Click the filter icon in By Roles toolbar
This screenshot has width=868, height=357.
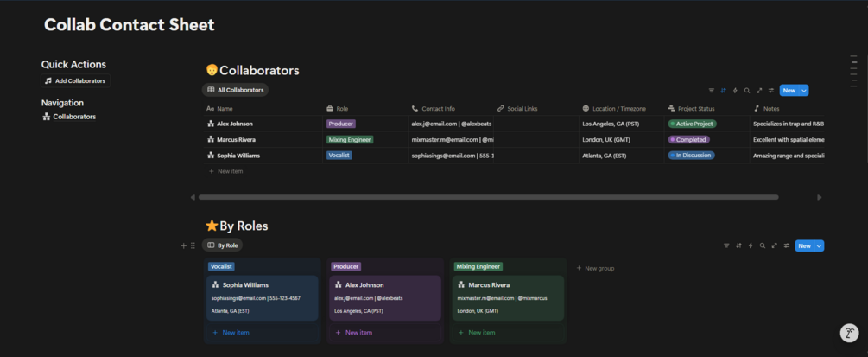[726, 245]
